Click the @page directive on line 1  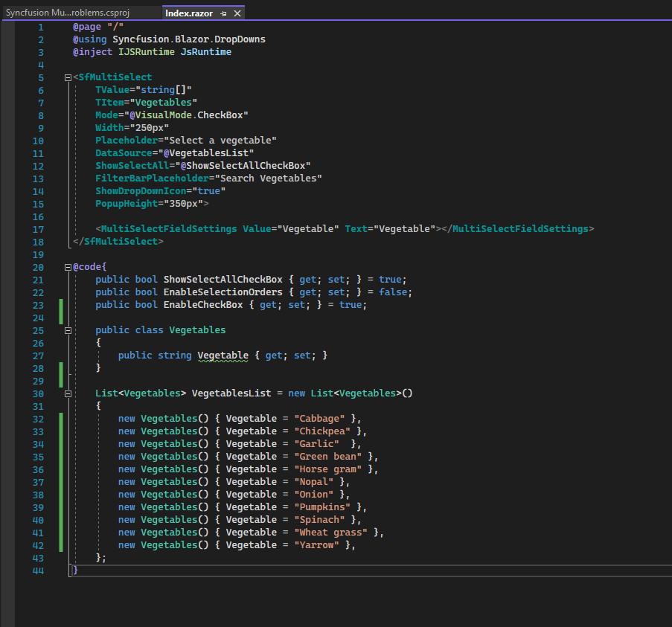click(86, 26)
